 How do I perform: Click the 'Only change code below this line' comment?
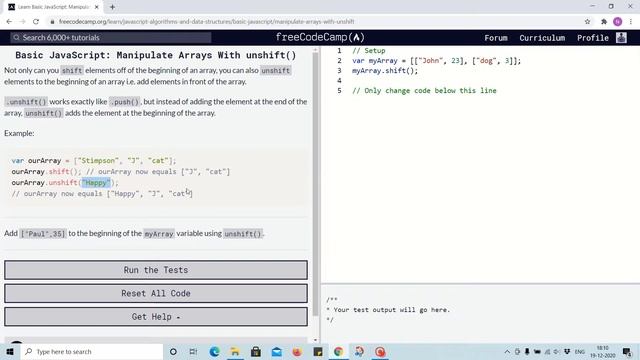424,91
